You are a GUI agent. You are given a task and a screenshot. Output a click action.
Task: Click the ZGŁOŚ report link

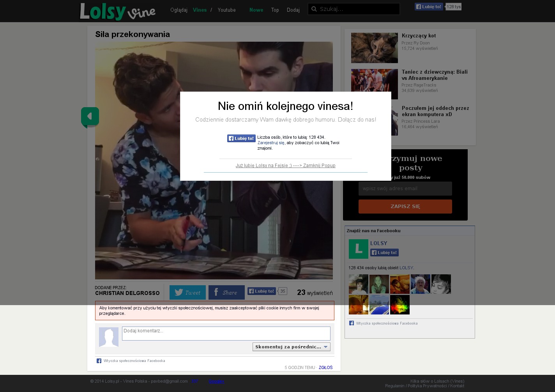click(325, 367)
